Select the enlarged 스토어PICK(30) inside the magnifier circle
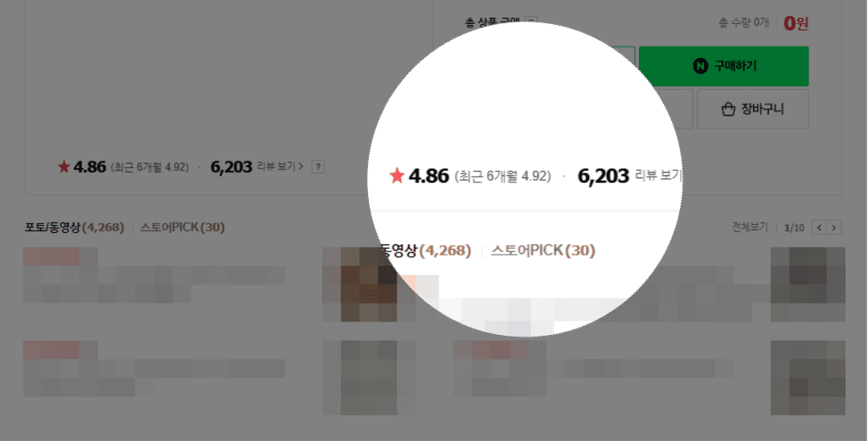Image resolution: width=868 pixels, height=441 pixels. point(542,251)
